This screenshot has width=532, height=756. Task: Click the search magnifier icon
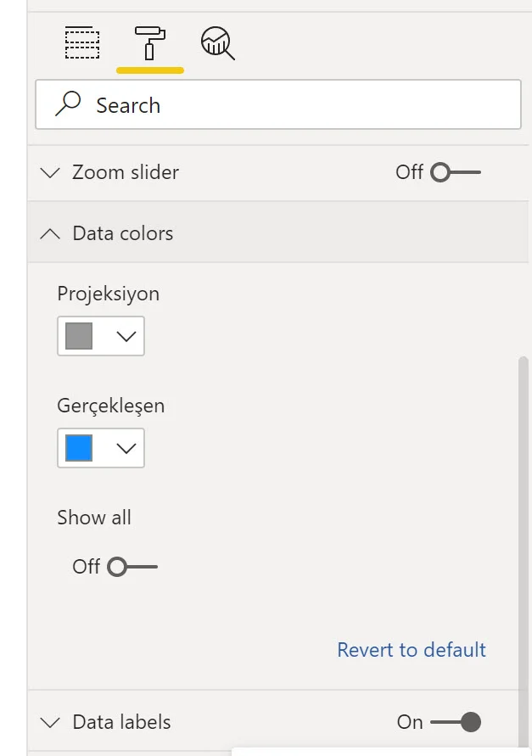67,104
